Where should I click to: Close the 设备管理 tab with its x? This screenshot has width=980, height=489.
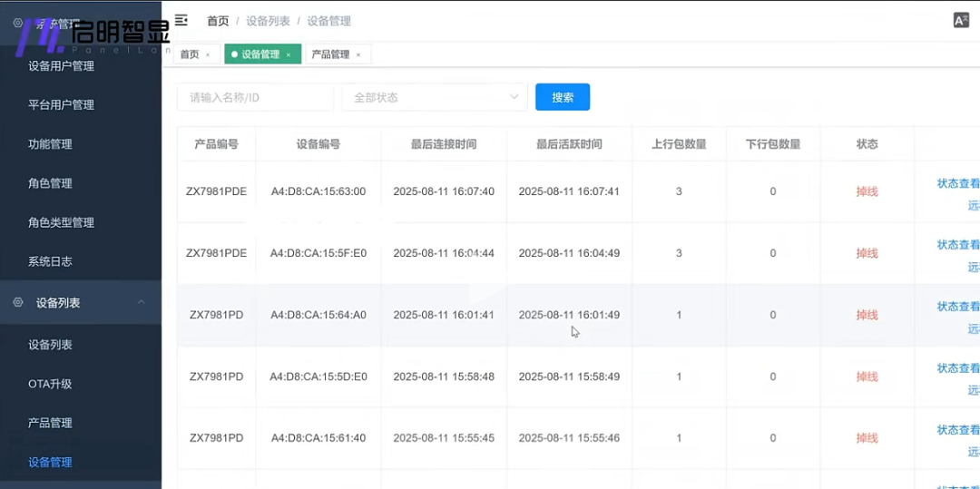tap(289, 55)
